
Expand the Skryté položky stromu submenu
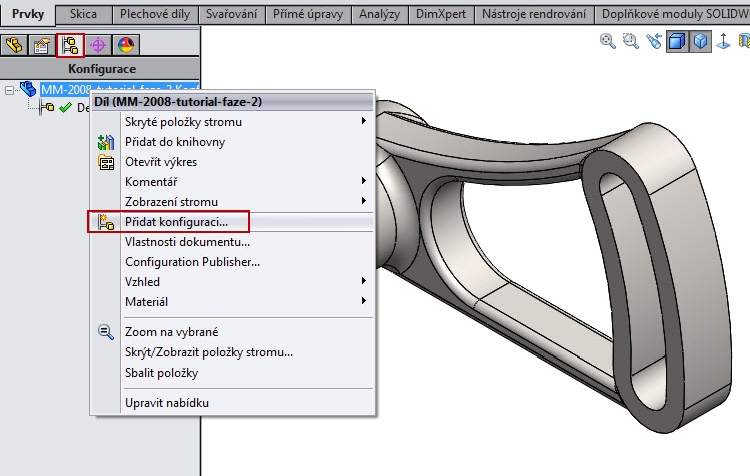pyautogui.click(x=364, y=121)
